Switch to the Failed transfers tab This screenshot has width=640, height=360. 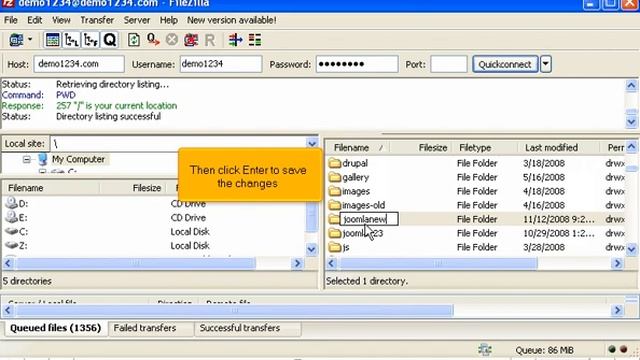click(x=150, y=328)
